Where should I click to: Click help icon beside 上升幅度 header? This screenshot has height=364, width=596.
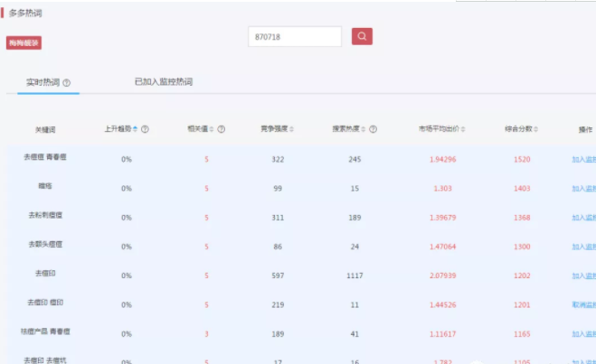pyautogui.click(x=145, y=129)
